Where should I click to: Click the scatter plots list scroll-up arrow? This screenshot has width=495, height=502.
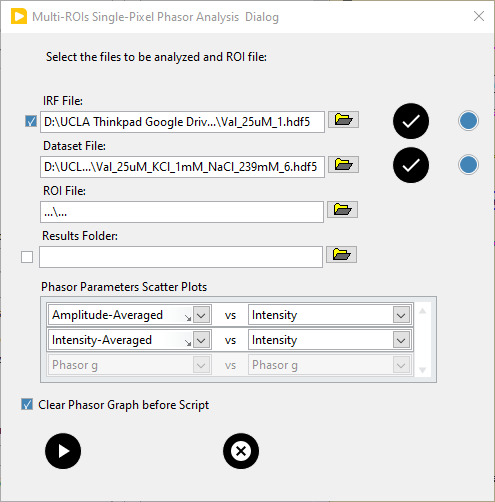(423, 311)
